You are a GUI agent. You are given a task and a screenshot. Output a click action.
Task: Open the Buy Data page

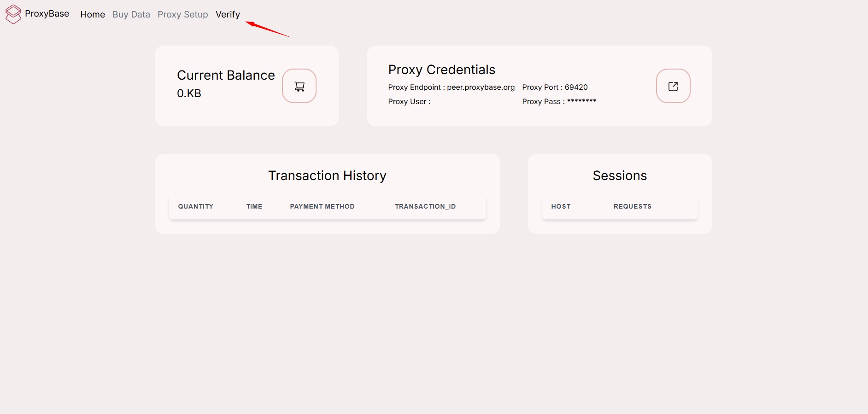point(131,14)
